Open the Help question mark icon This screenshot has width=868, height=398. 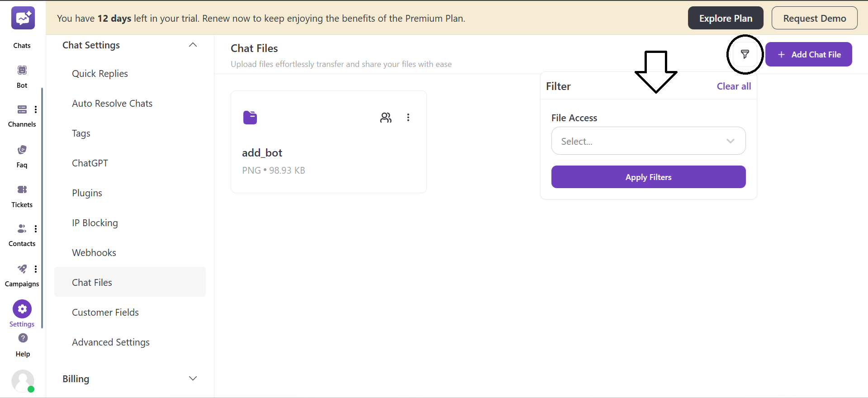click(23, 338)
